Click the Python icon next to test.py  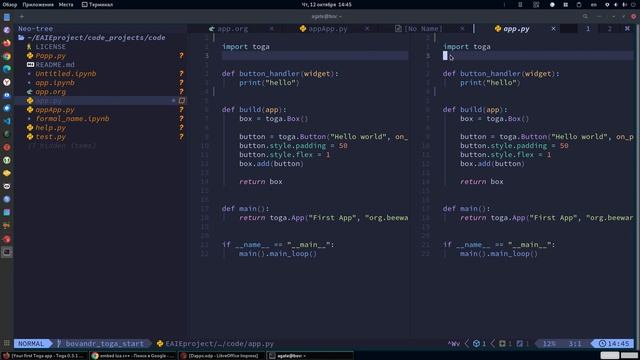tap(30, 136)
